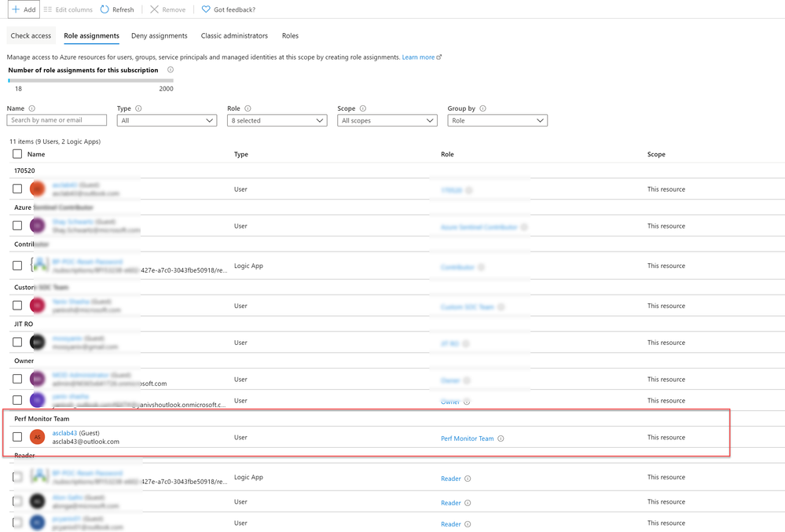Open the asclab43 user link
785x532 pixels.
coord(64,434)
